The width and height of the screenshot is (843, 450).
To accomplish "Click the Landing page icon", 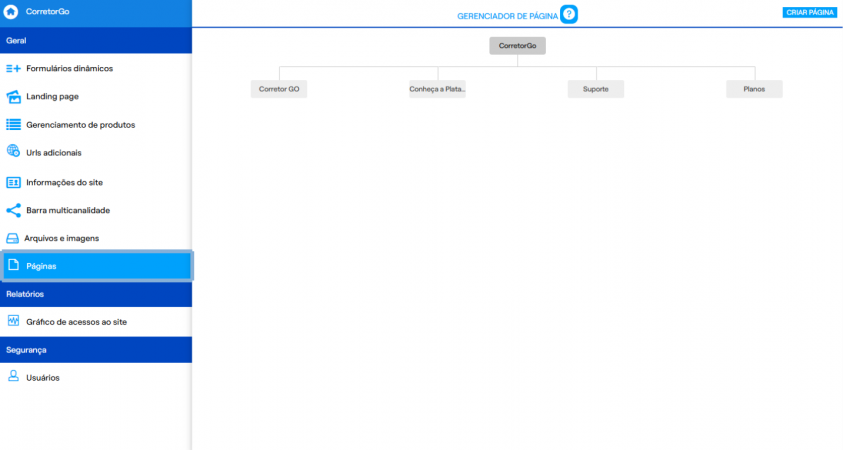I will [13, 97].
